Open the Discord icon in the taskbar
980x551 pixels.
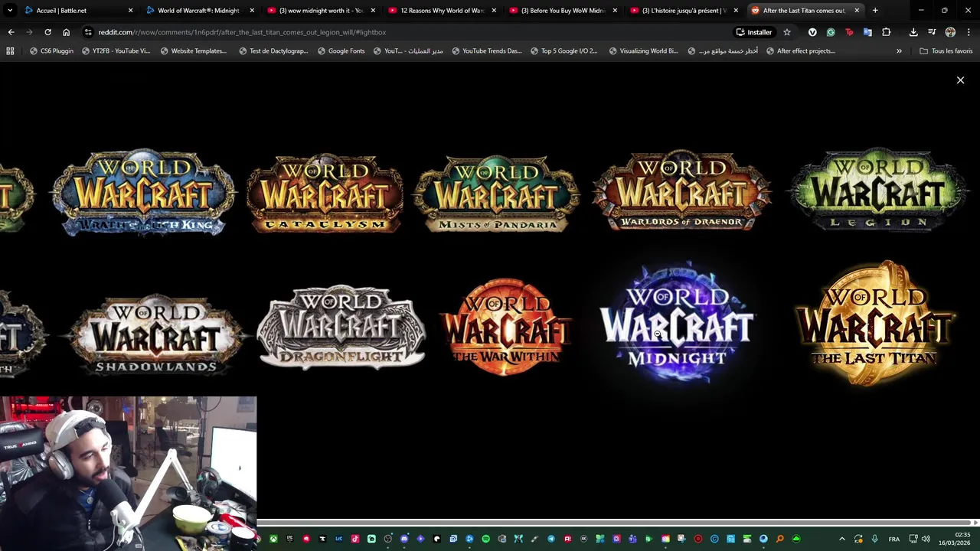coord(404,539)
